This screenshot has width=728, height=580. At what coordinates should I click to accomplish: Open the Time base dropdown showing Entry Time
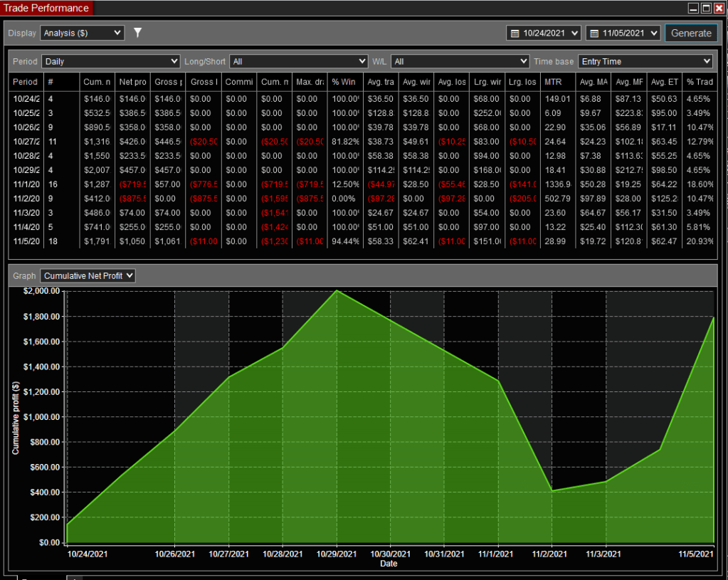pos(645,62)
